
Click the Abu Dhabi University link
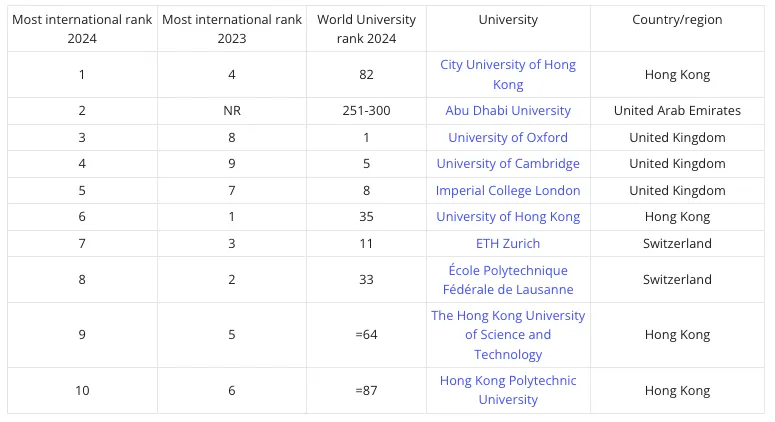(508, 111)
